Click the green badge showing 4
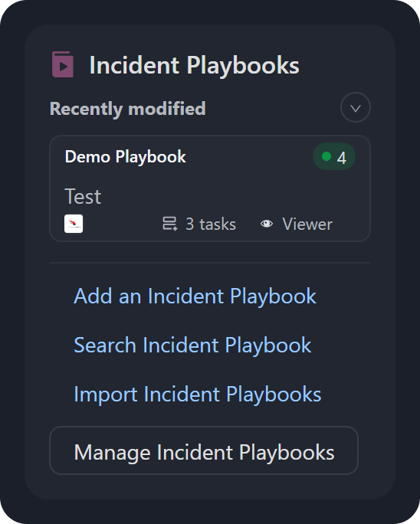The image size is (420, 524). pos(334,156)
